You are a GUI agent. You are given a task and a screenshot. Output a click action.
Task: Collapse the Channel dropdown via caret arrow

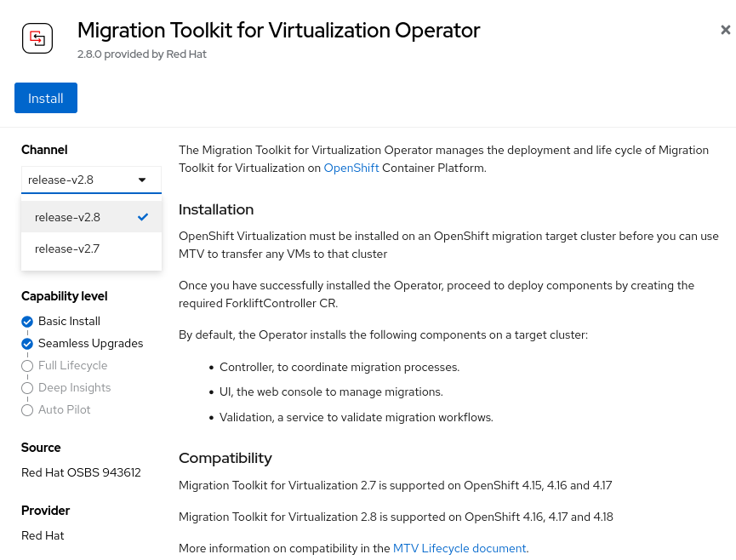(x=142, y=180)
